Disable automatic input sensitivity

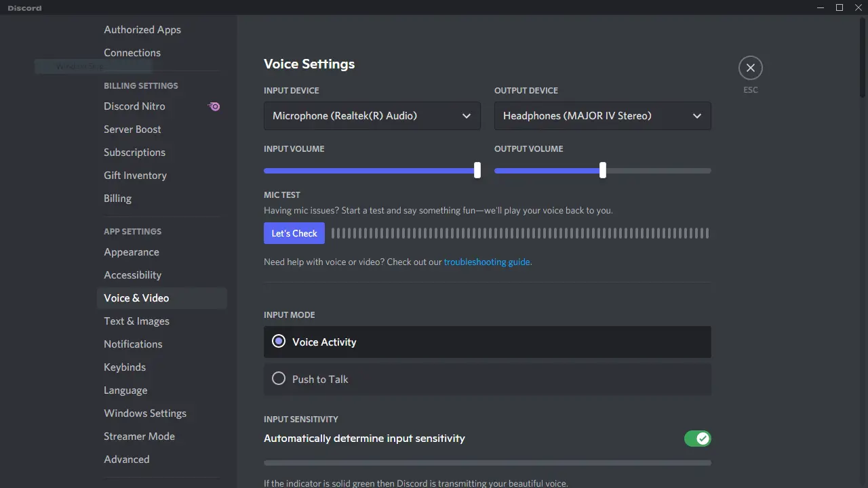pyautogui.click(x=698, y=439)
